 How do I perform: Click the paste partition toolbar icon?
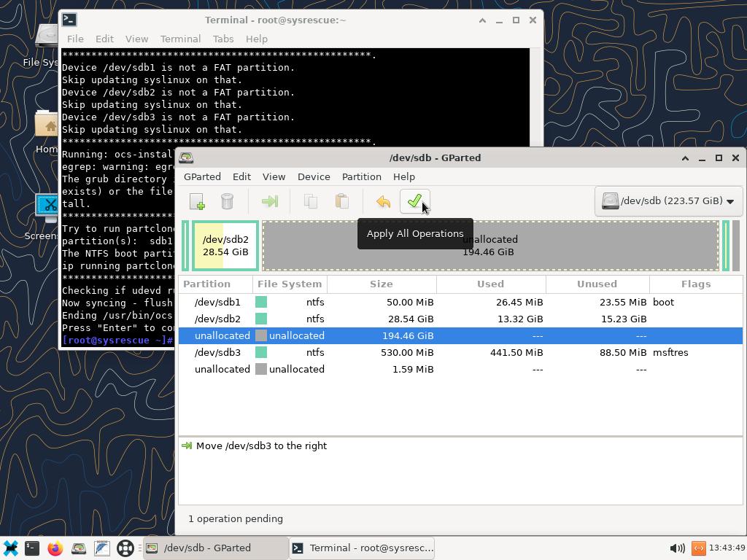pyautogui.click(x=341, y=201)
